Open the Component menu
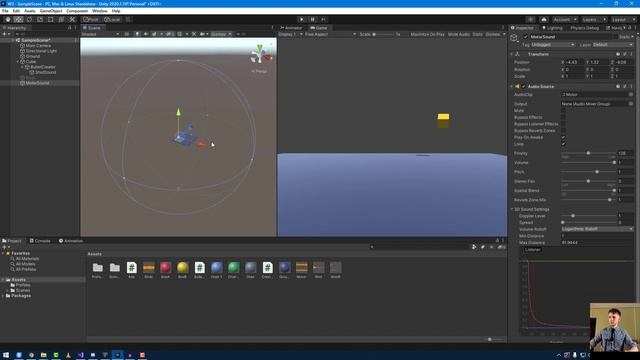The width and height of the screenshot is (640, 360). (x=77, y=11)
